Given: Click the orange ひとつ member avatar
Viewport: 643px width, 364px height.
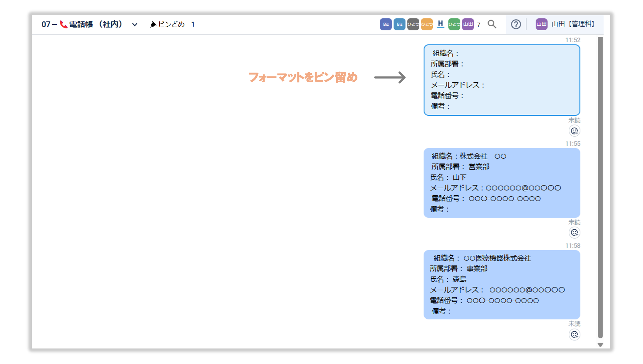Looking at the screenshot, I should tap(427, 24).
